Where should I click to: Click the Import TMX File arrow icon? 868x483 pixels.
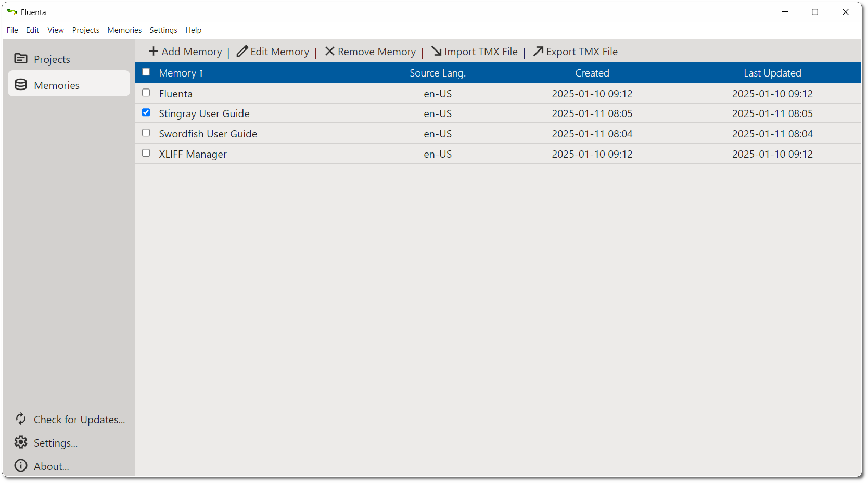coord(437,51)
